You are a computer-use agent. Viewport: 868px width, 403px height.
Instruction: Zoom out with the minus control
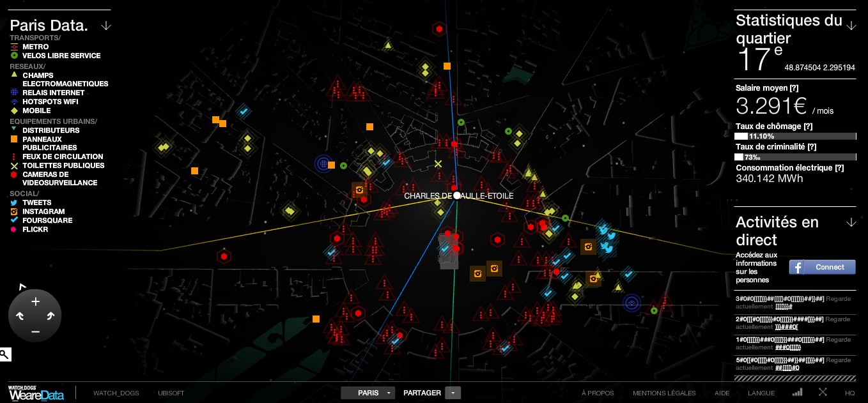point(35,331)
